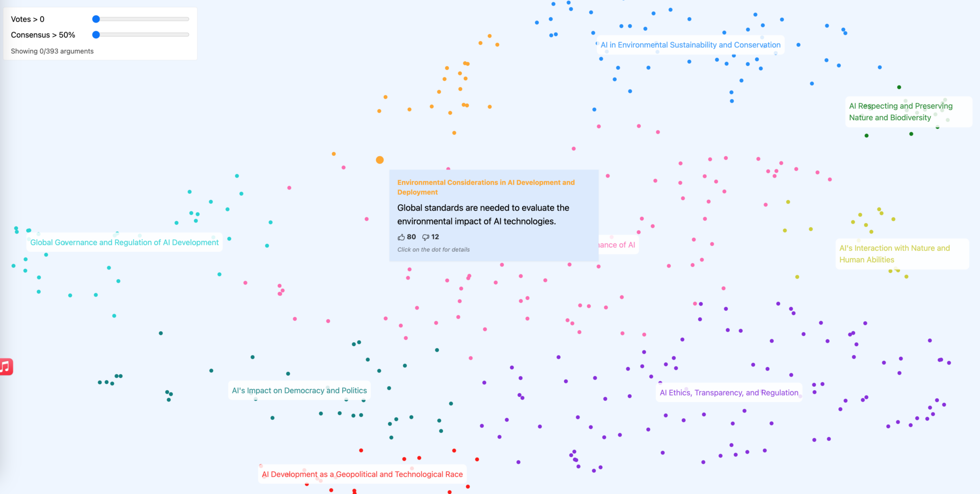Open the AI Ethics, Transparency, and Regulation label
980x494 pixels.
click(x=729, y=393)
